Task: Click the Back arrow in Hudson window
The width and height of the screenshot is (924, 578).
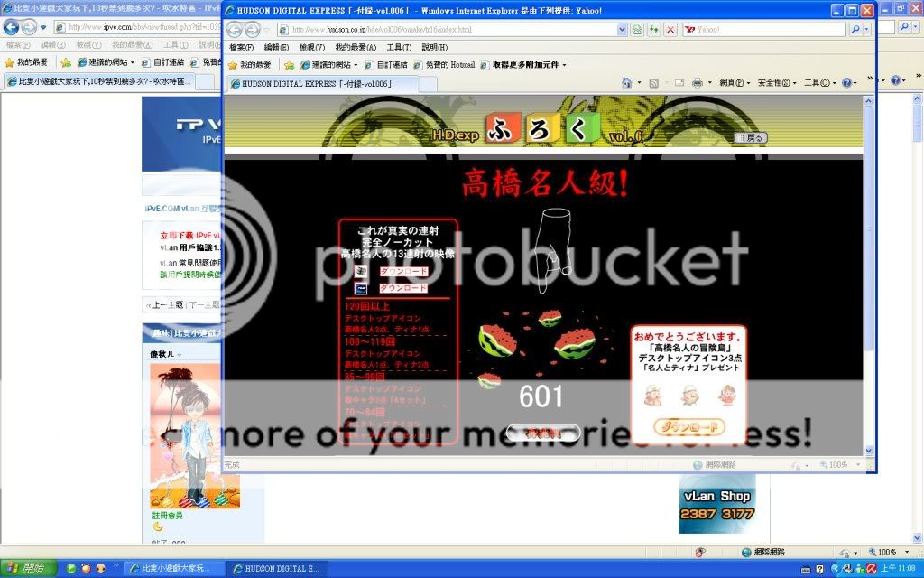Action: pyautogui.click(x=236, y=29)
